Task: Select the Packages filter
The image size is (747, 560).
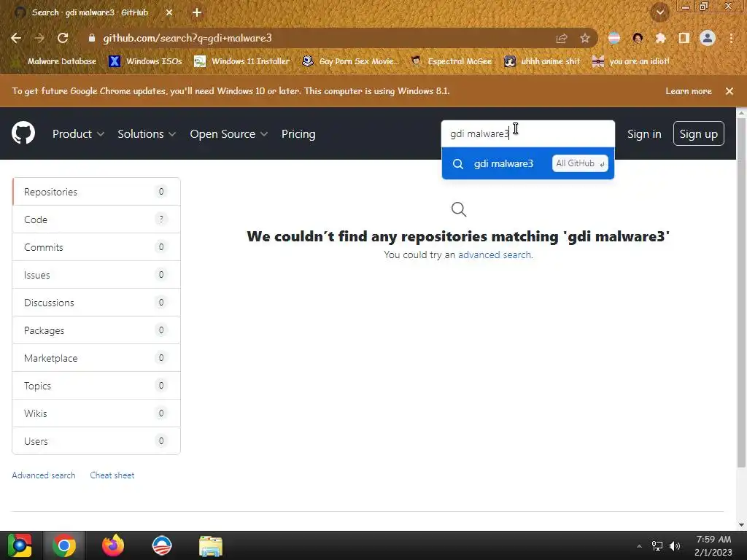Action: pos(96,330)
